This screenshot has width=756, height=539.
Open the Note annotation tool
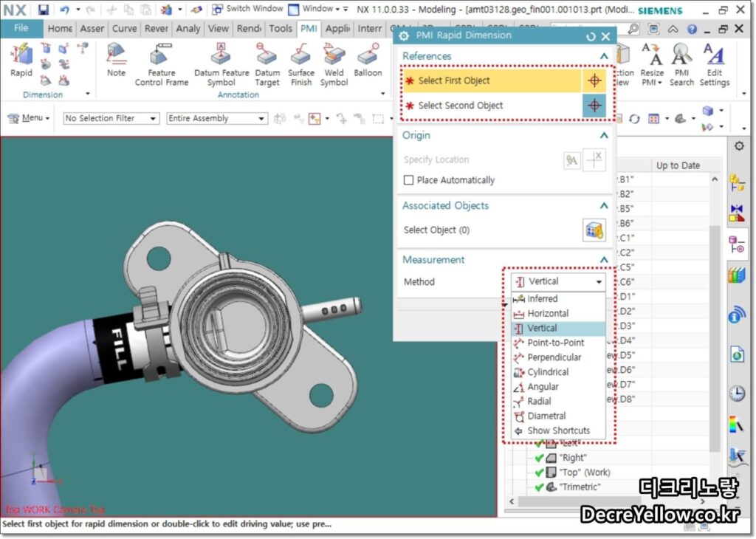pos(116,60)
